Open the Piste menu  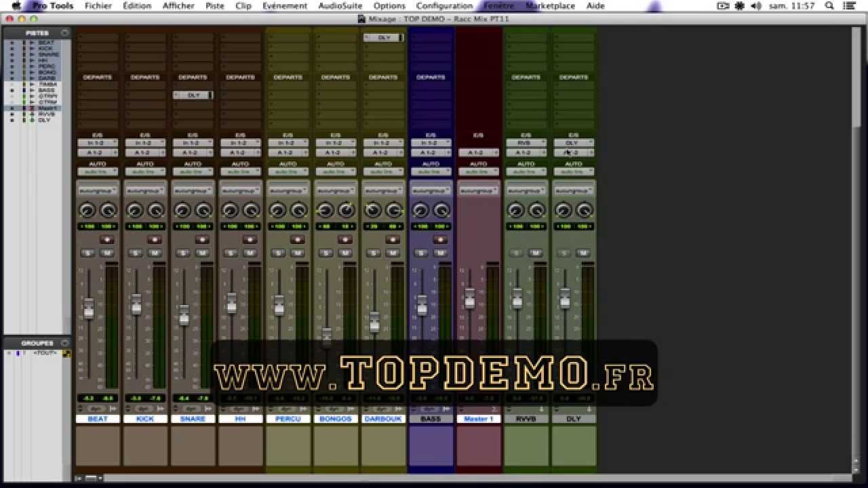pos(214,5)
